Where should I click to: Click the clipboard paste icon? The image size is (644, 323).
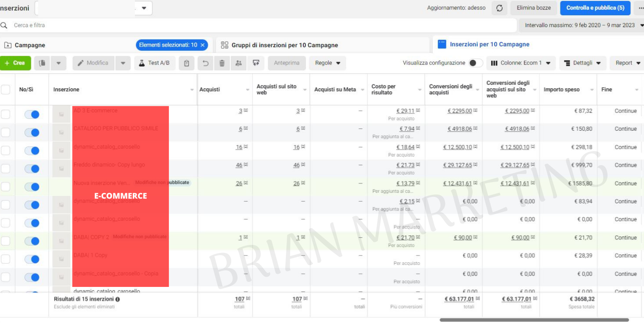pyautogui.click(x=187, y=63)
